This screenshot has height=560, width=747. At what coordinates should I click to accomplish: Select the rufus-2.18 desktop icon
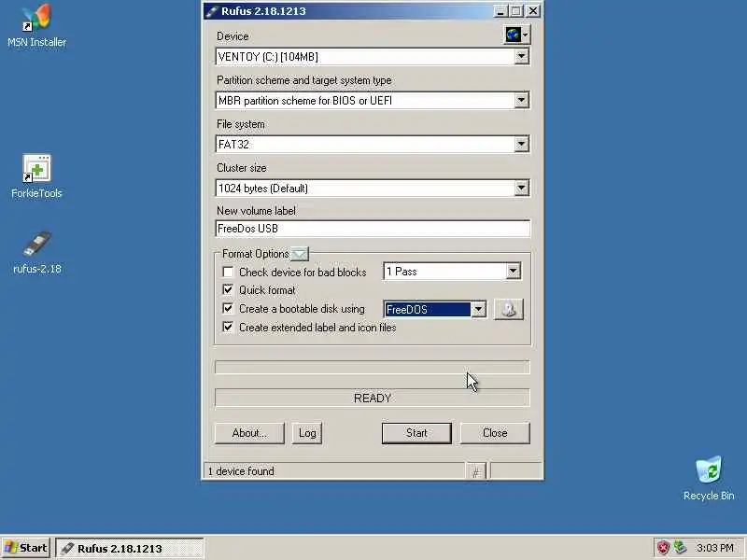click(x=37, y=253)
